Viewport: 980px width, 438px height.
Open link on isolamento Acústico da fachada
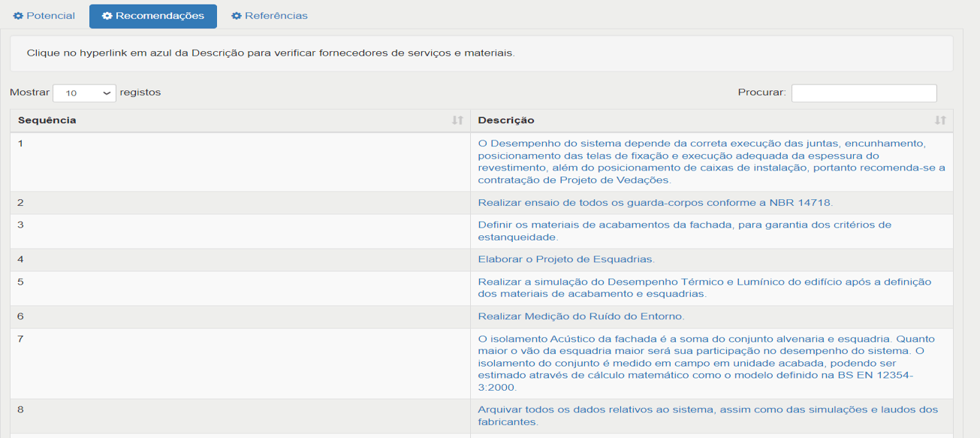pyautogui.click(x=707, y=363)
